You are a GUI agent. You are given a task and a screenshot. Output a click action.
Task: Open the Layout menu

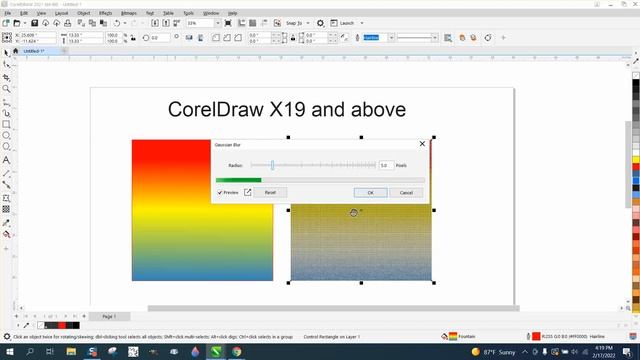click(61, 13)
